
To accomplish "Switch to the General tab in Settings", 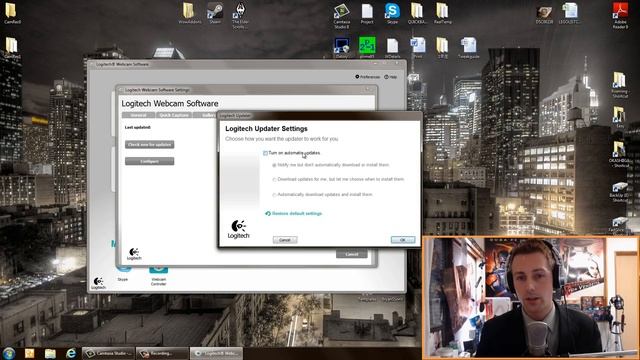I will (138, 115).
